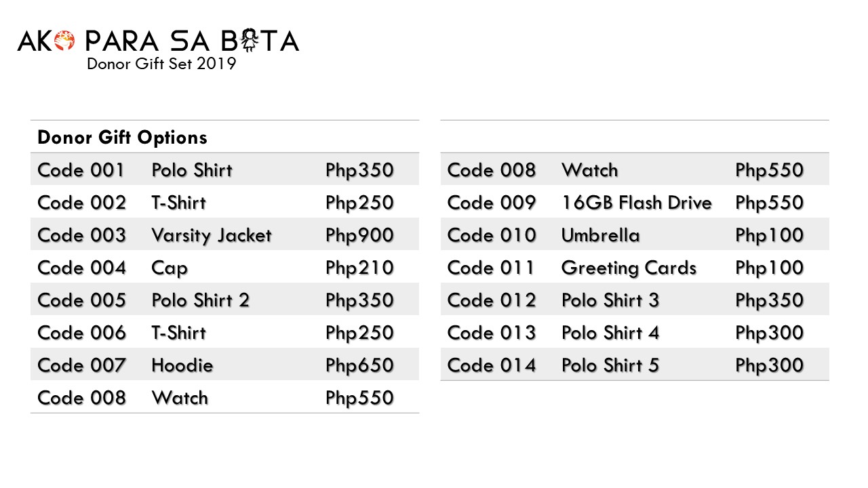Click the 'Umbrella' item cell
Viewport: 868px width, 488px height.
pos(600,235)
